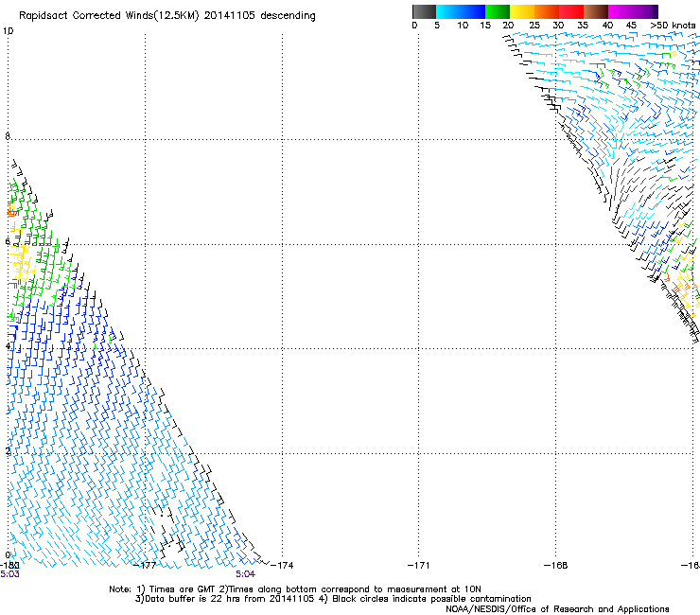Screen dimensions: 700x615
Task: Click the '8' latitude axis label
Action: (x=8, y=136)
